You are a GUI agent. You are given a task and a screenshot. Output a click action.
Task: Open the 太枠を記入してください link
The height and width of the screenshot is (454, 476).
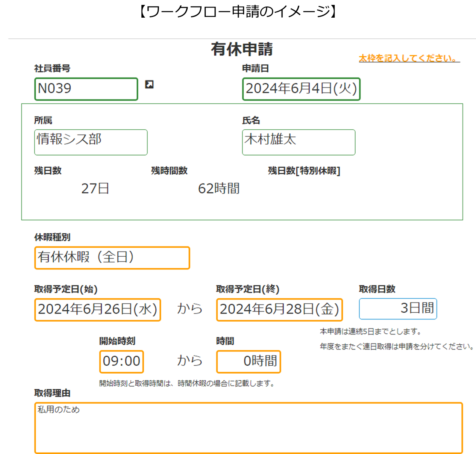click(x=409, y=58)
